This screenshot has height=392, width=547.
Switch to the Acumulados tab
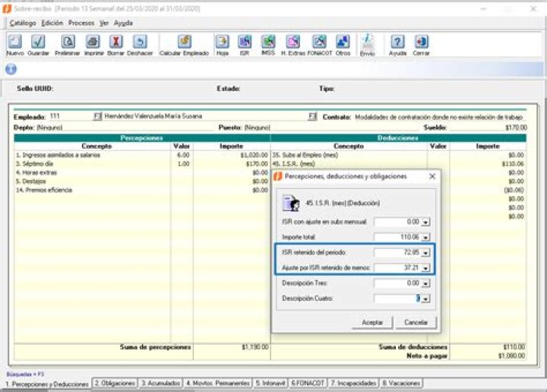tap(161, 383)
